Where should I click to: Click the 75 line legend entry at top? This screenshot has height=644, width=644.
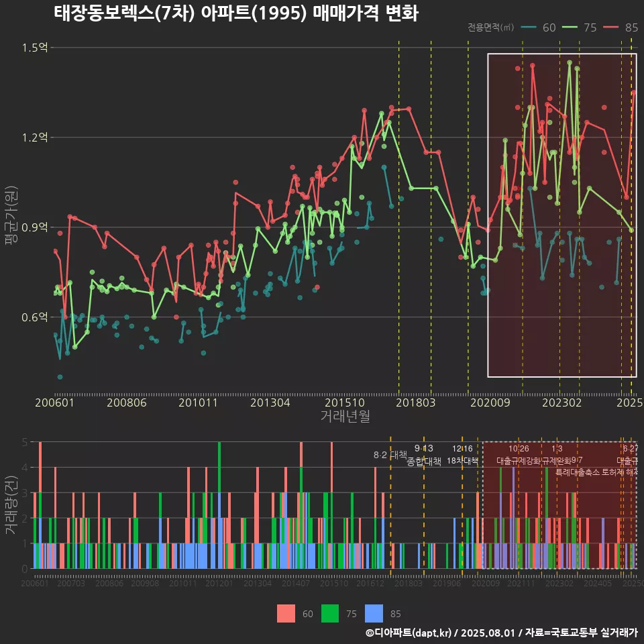coord(580,28)
